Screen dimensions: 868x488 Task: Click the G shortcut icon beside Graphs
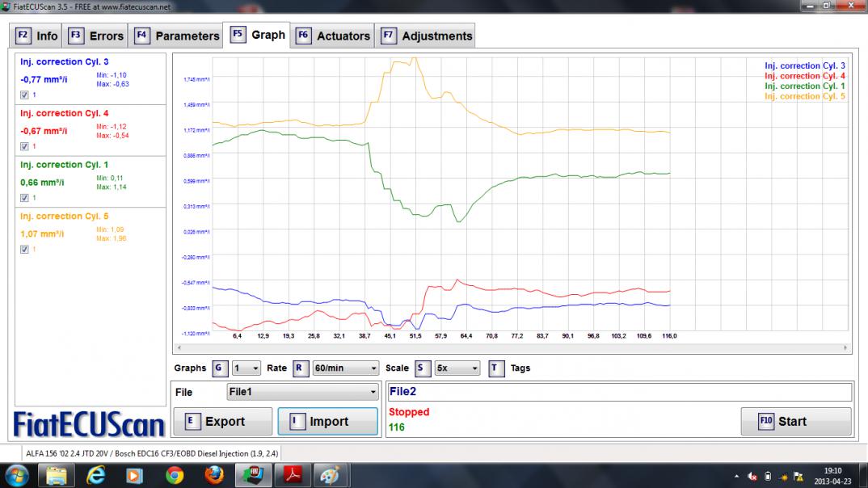pos(220,368)
